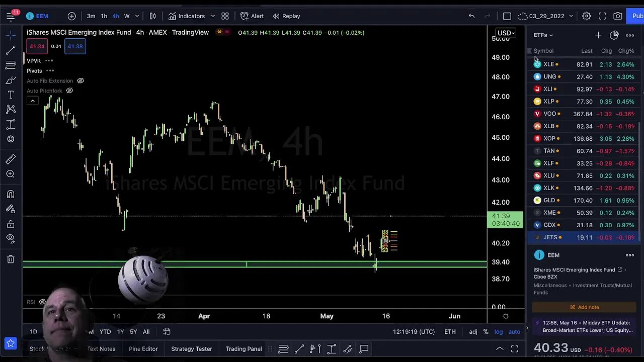Show the Auto Fib Extension indicator
Screen dimensions: 644x362
click(x=80, y=81)
